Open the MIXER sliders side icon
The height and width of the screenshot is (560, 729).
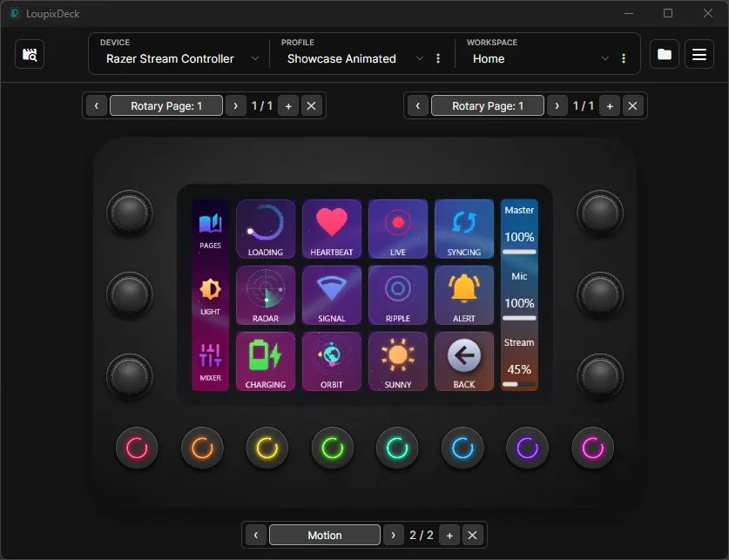pos(210,362)
